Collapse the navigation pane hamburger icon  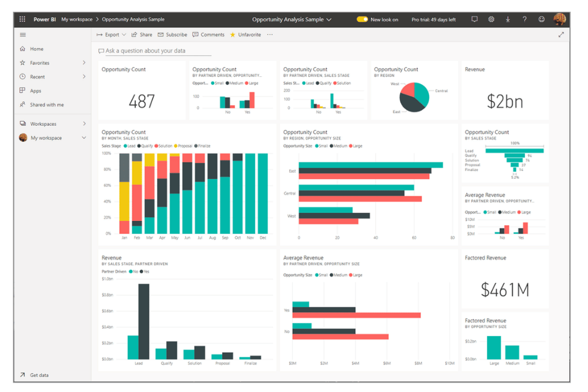(x=23, y=35)
